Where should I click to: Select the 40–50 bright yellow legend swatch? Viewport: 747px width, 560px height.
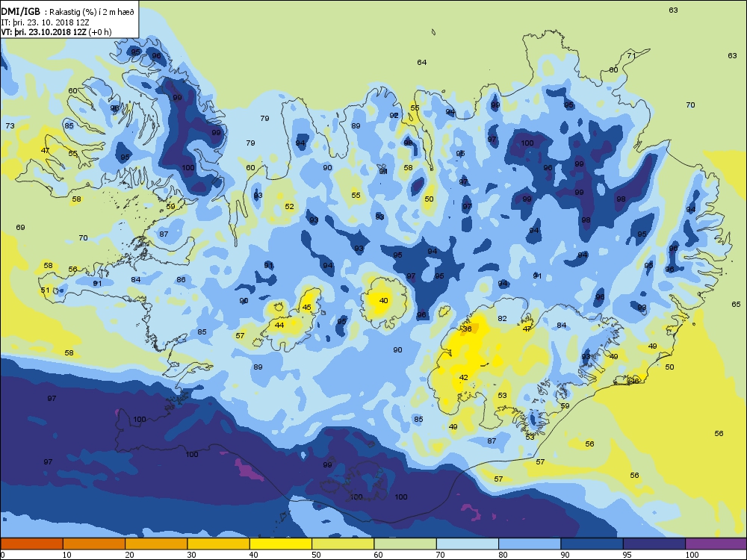pos(281,544)
